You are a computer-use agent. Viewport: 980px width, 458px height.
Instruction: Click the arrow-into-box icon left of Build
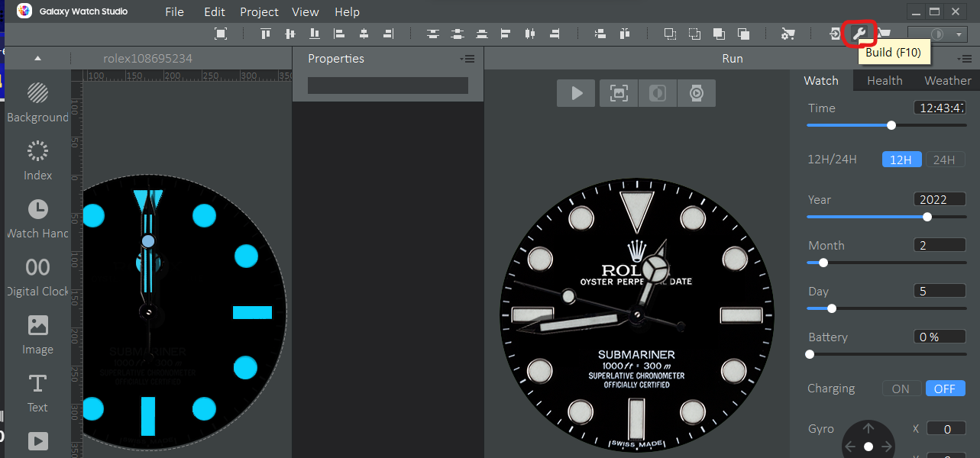tap(836, 34)
